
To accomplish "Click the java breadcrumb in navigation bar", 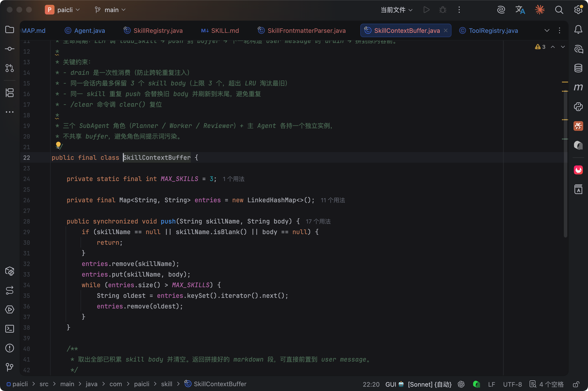I will pos(91,384).
